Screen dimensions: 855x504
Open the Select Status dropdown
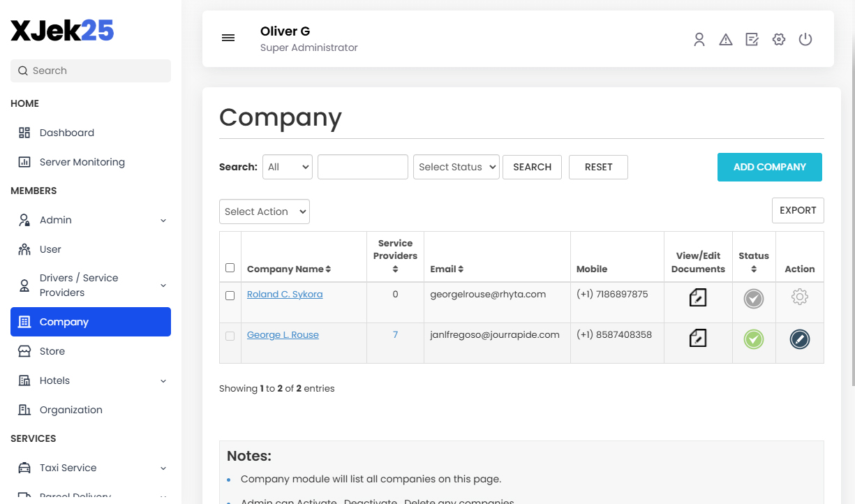pyautogui.click(x=456, y=167)
